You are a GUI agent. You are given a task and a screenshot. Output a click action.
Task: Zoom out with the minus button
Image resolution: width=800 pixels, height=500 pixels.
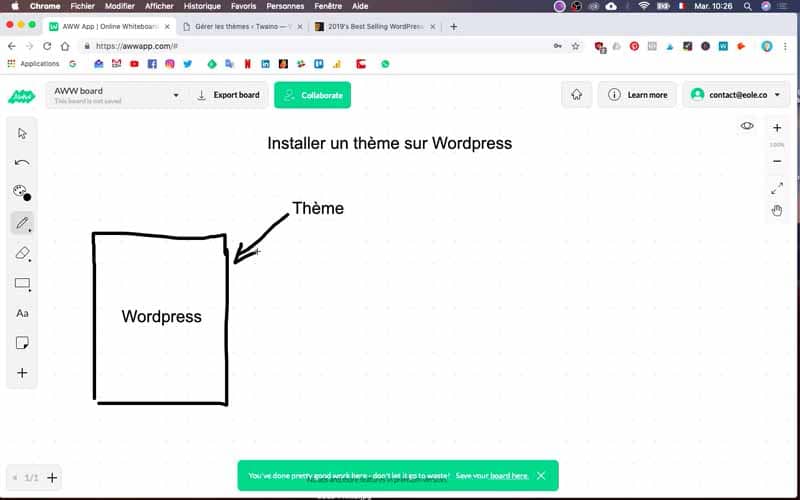tap(777, 161)
